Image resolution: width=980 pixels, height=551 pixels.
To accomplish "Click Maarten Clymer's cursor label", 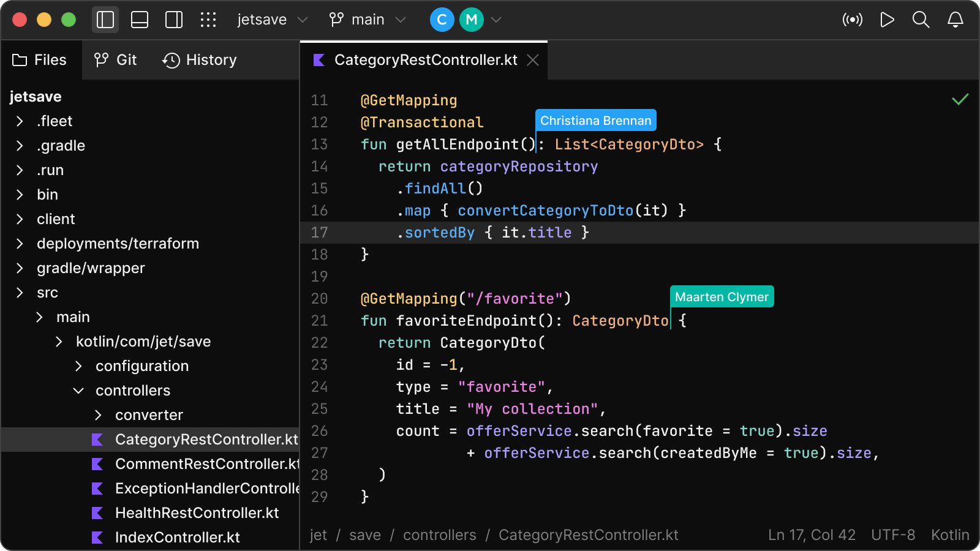I will [x=722, y=296].
